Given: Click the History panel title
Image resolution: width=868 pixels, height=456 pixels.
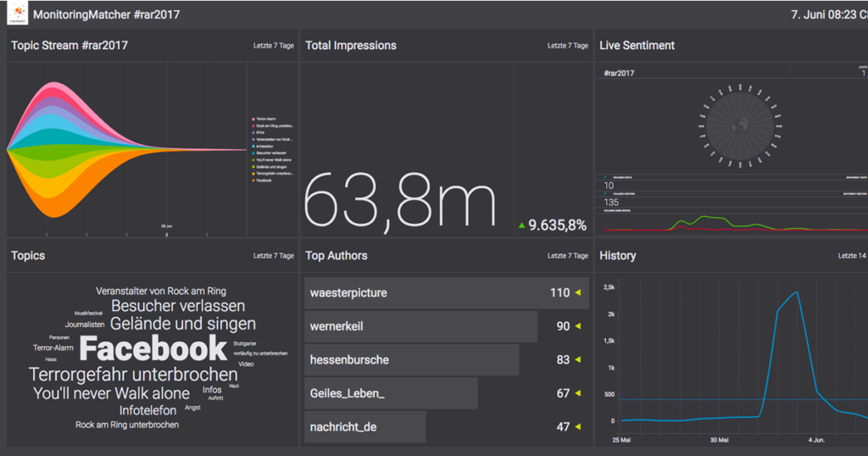Looking at the screenshot, I should 618,256.
